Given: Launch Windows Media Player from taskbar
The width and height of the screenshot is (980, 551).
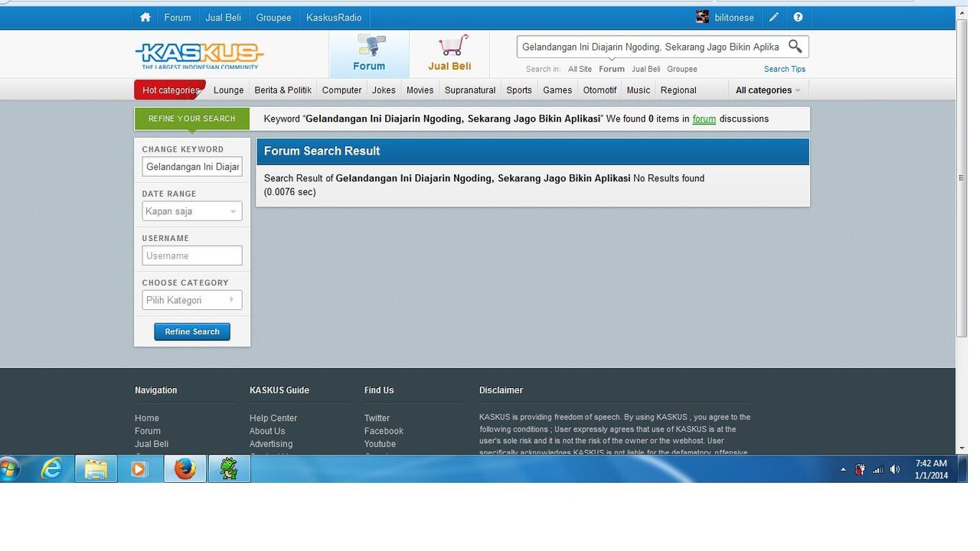Looking at the screenshot, I should tap(139, 468).
